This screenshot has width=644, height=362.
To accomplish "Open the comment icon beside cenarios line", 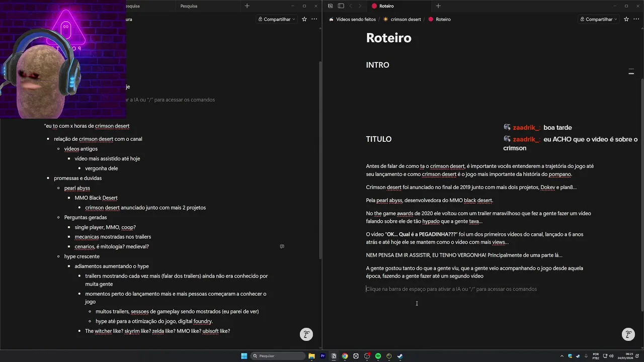I will [x=282, y=246].
